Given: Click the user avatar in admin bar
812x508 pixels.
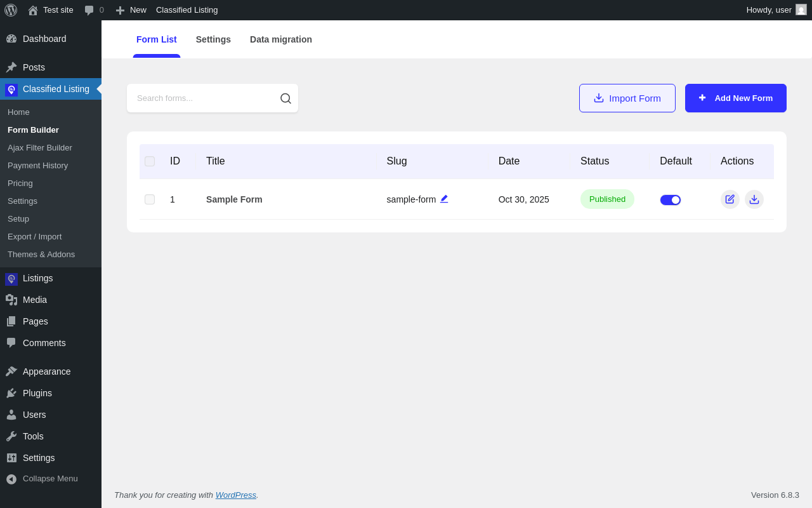Looking at the screenshot, I should pyautogui.click(x=801, y=10).
